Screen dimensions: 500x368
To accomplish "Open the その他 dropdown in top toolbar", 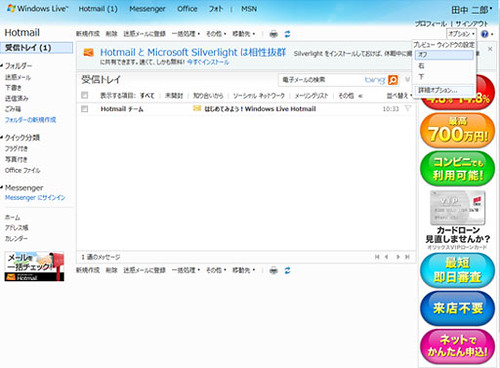I will tap(216, 34).
